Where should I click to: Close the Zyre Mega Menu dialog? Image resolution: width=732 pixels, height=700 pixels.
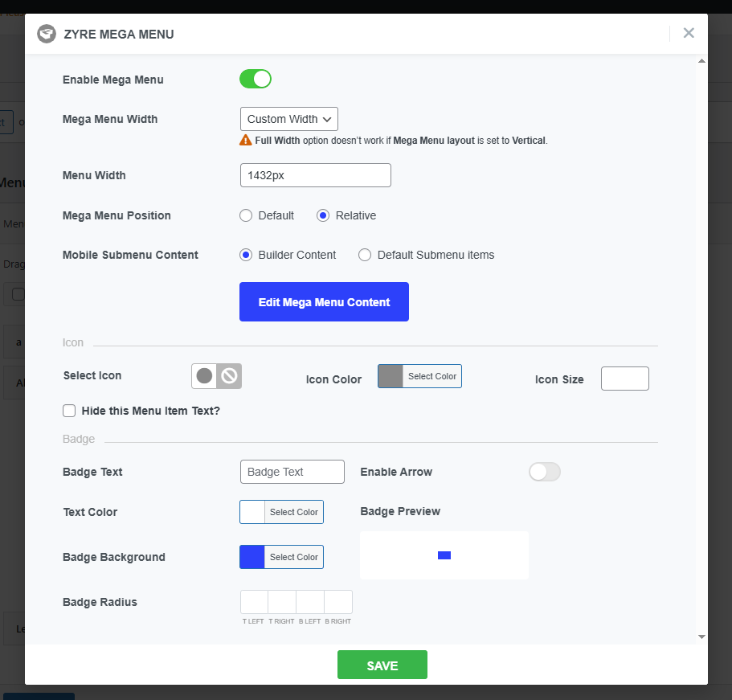pos(689,33)
